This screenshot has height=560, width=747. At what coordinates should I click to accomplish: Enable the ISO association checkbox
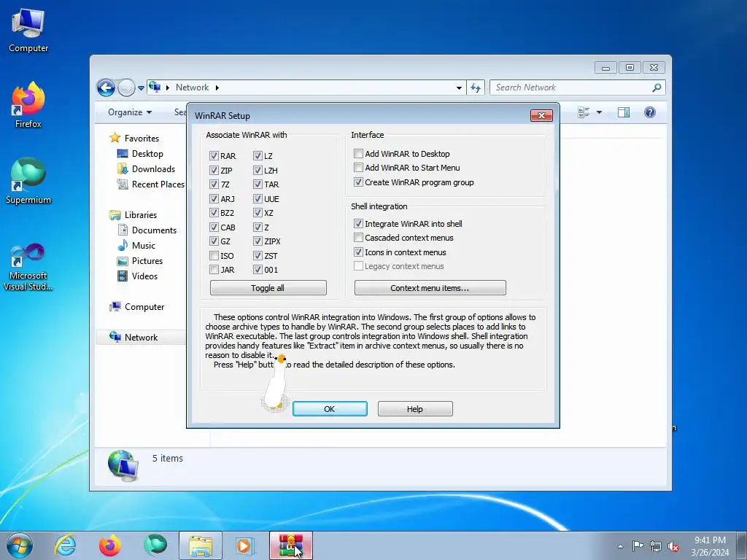point(214,256)
